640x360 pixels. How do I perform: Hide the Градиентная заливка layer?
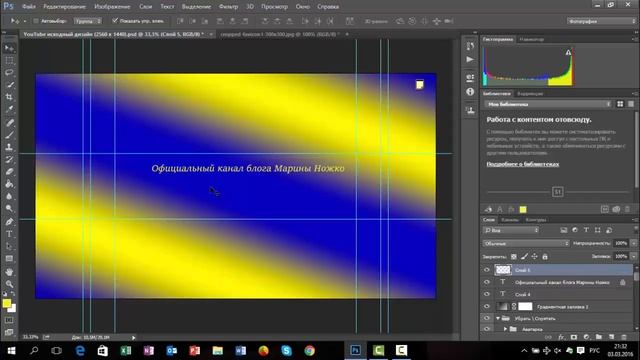coord(487,307)
